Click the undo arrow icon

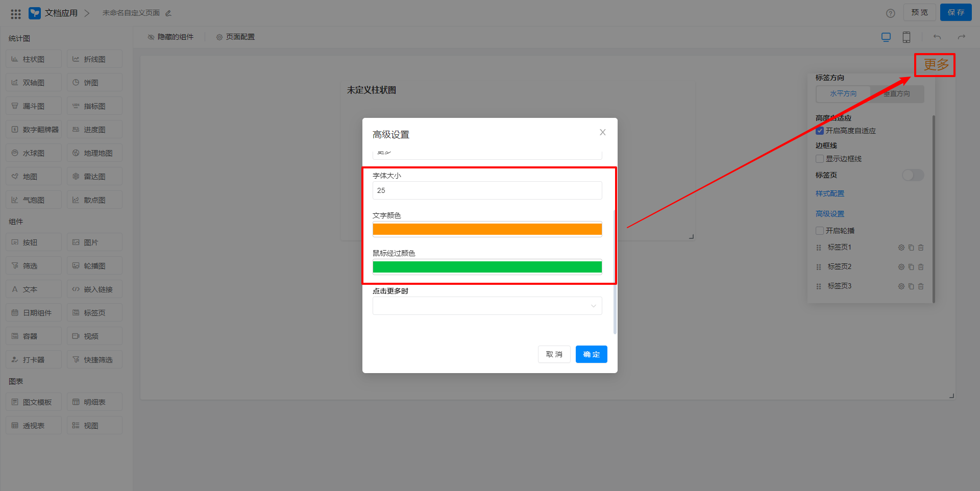coord(937,37)
